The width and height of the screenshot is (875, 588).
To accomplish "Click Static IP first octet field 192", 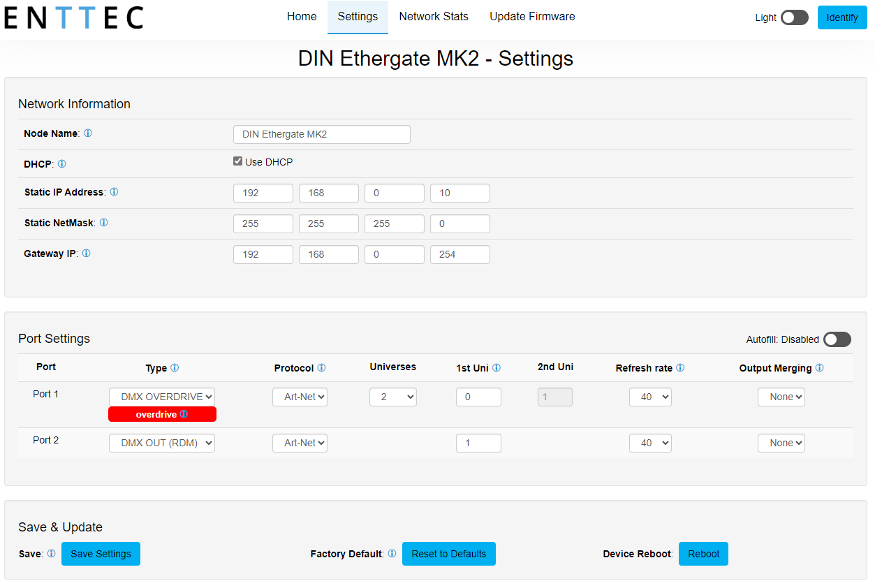I will tap(263, 193).
